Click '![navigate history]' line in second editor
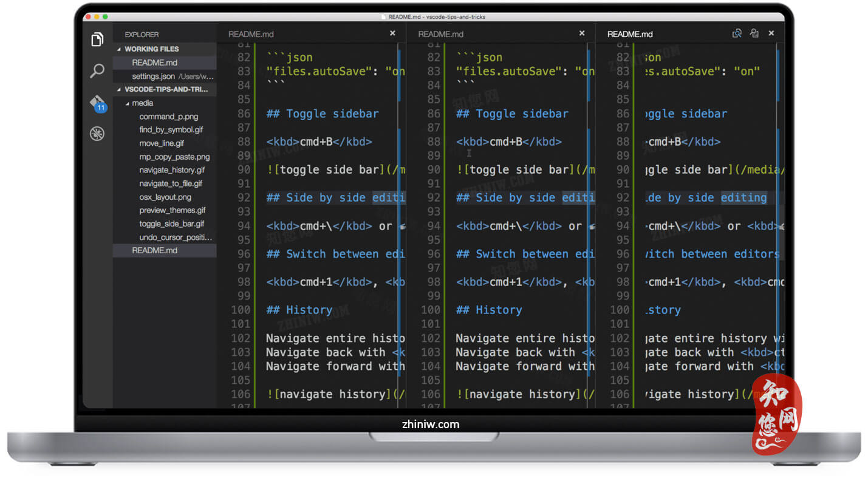868x484 pixels. [x=525, y=394]
